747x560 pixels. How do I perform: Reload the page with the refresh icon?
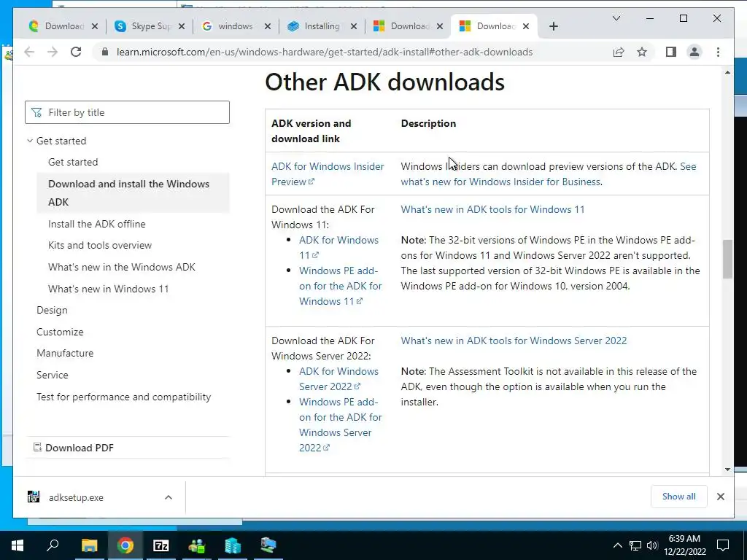[x=76, y=52]
